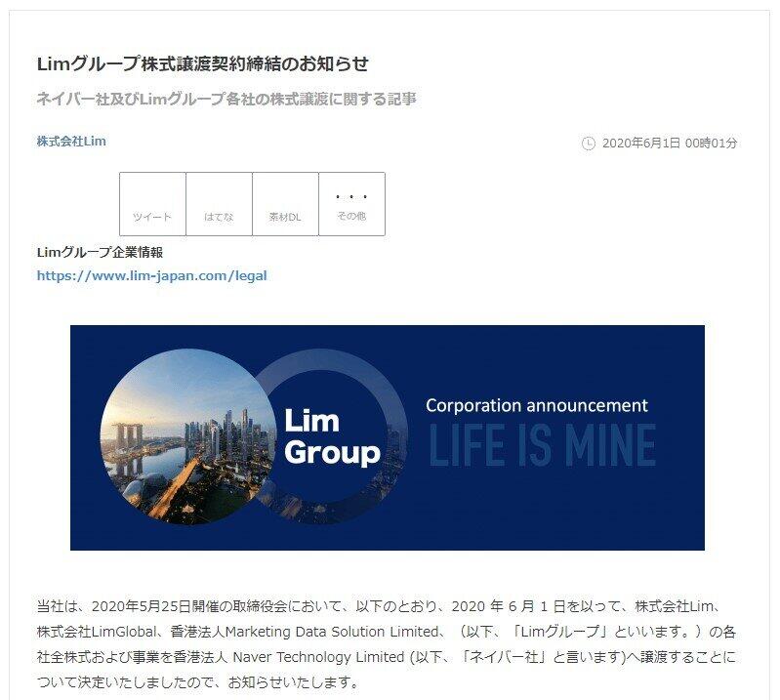Screen dimensions: 780x700
Task: Click the Limグループ企業情報 heading
Action: pos(100,252)
